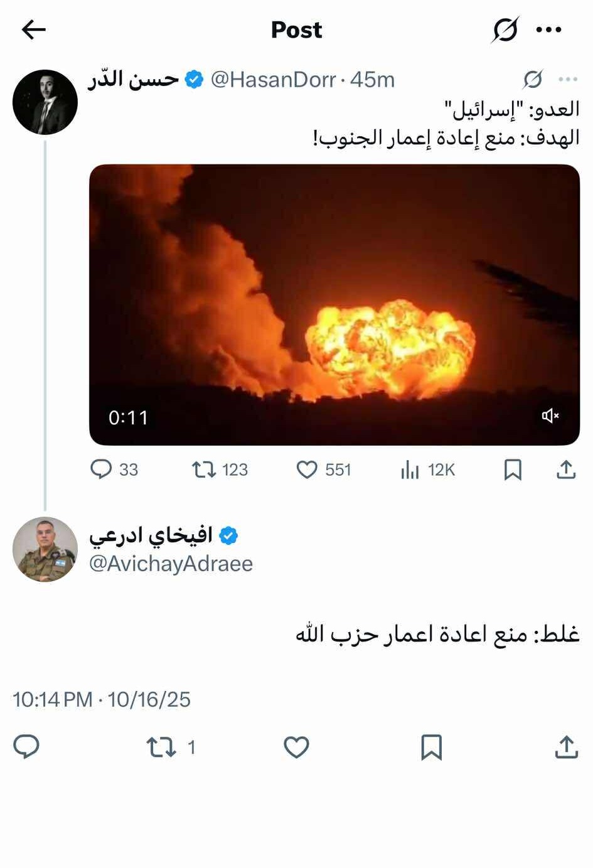Bookmark HasanDorr's post
This screenshot has height=868, width=593.
pyautogui.click(x=513, y=469)
